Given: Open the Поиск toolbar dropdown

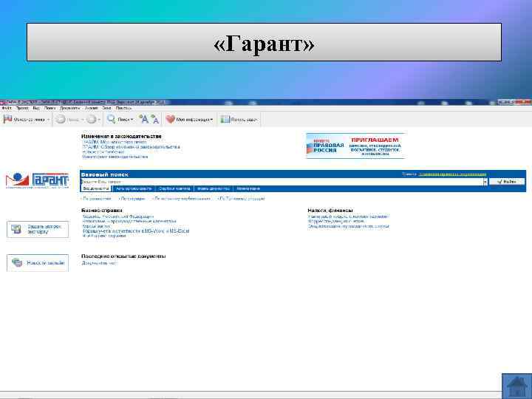Looking at the screenshot, I should click(x=132, y=120).
